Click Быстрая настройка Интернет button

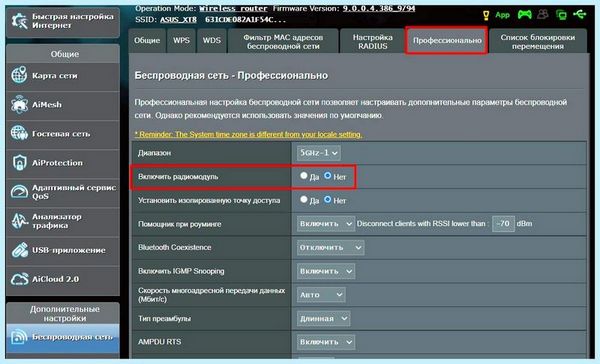63,21
